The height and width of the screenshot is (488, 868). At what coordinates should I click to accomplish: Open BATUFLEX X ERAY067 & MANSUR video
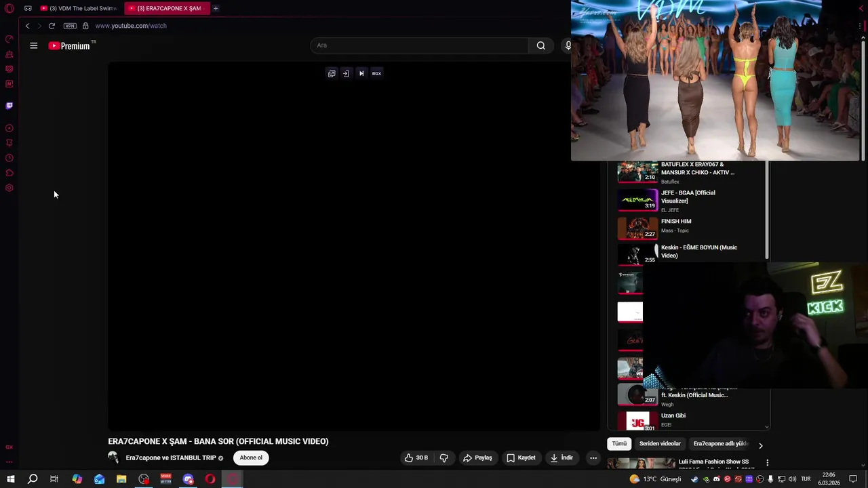pos(698,168)
